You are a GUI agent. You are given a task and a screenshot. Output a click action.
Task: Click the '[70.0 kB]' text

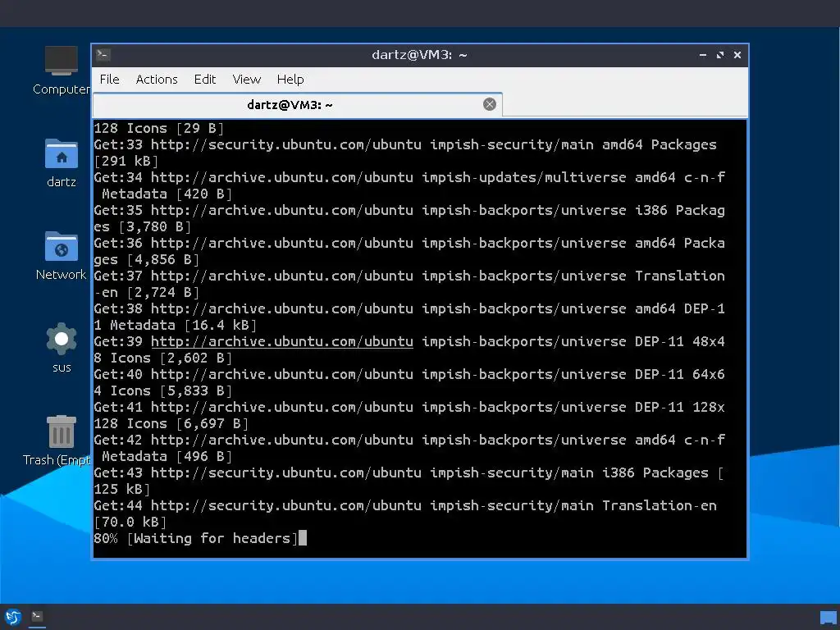130,522
